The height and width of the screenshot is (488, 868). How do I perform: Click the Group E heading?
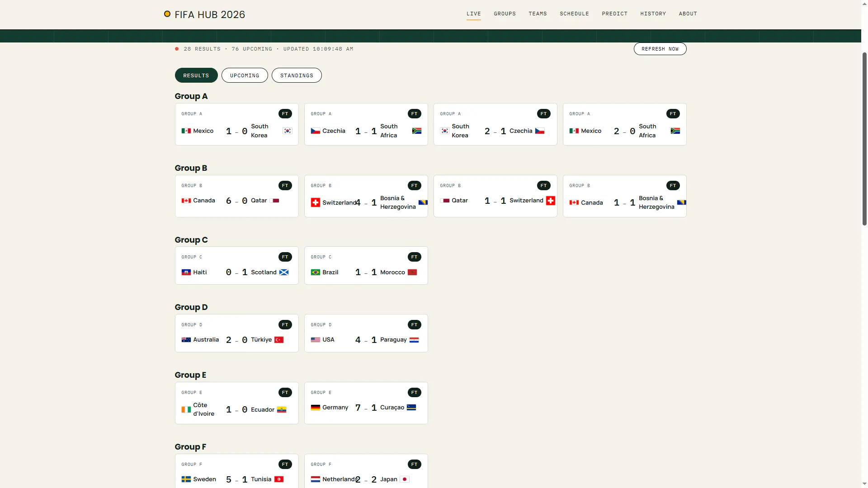pos(190,375)
